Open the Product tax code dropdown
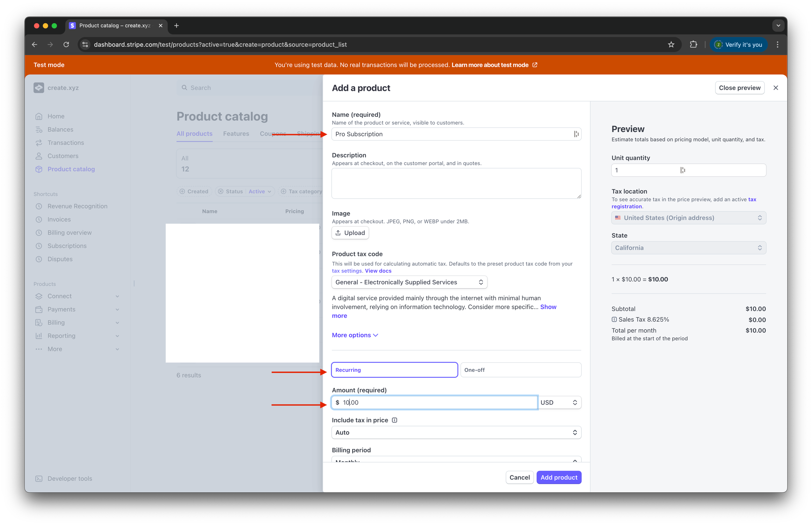The width and height of the screenshot is (812, 525). (x=409, y=282)
